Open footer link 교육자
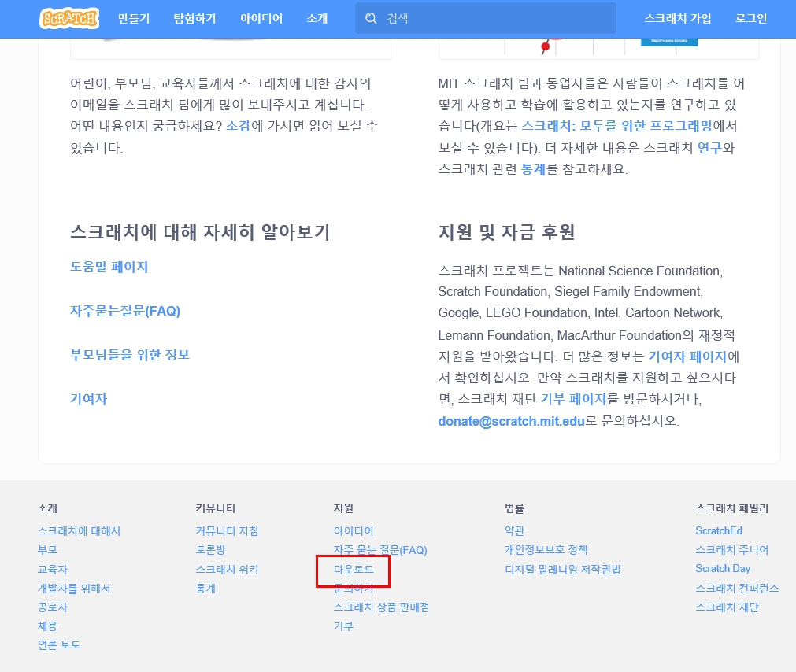Screen dimensions: 796x672 pyautogui.click(x=52, y=569)
